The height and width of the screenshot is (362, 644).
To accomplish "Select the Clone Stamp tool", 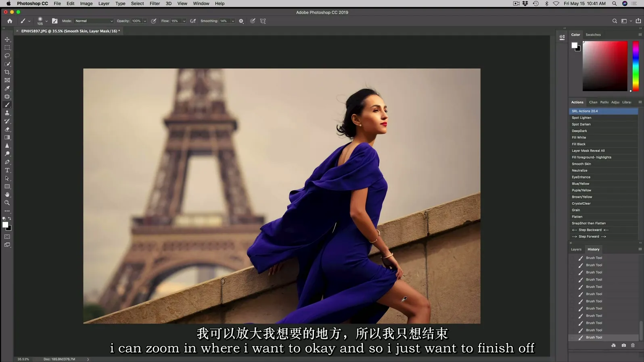I will (x=7, y=113).
